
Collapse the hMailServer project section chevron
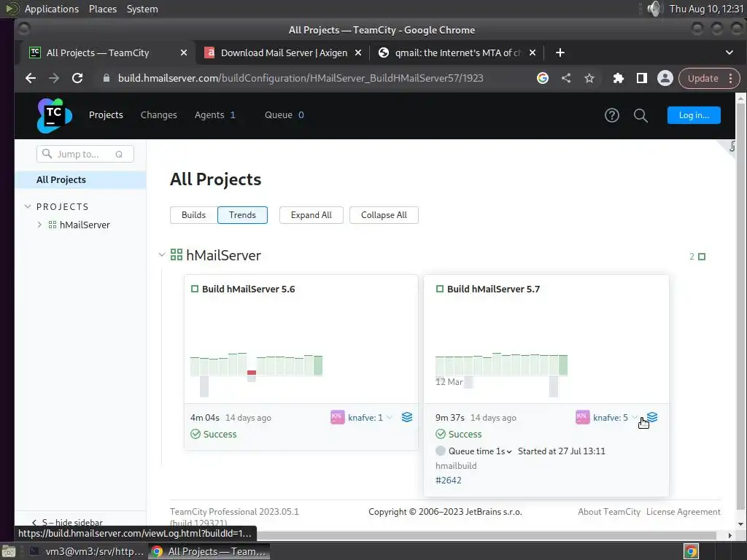(162, 254)
